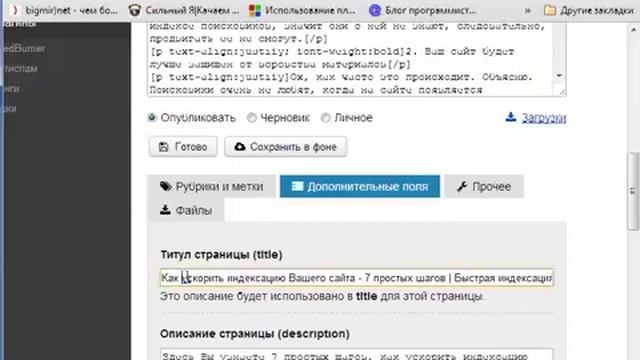Click the 'Описание страницы (description)' label
The height and width of the screenshot is (360, 640).
(x=255, y=334)
